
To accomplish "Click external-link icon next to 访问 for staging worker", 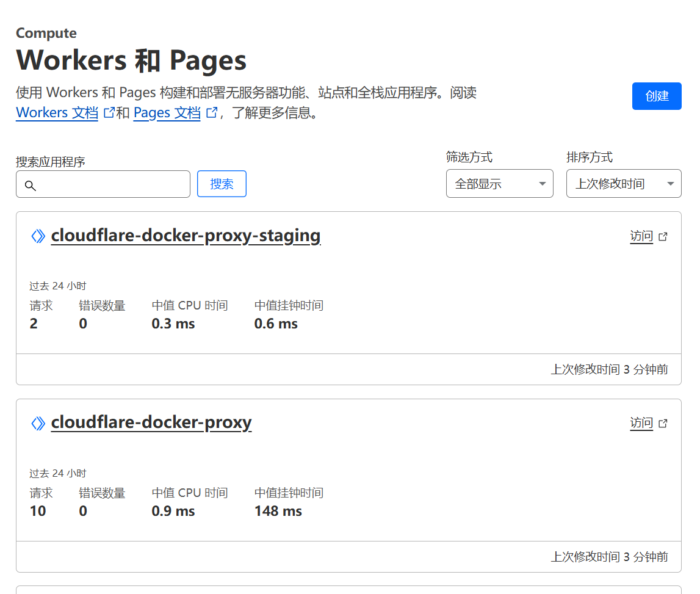I will (x=663, y=237).
